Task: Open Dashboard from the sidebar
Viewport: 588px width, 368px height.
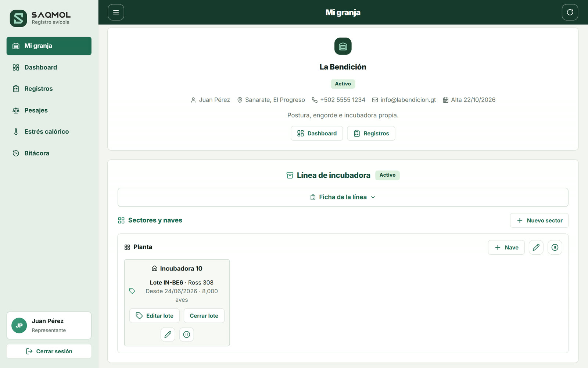Action: point(49,67)
